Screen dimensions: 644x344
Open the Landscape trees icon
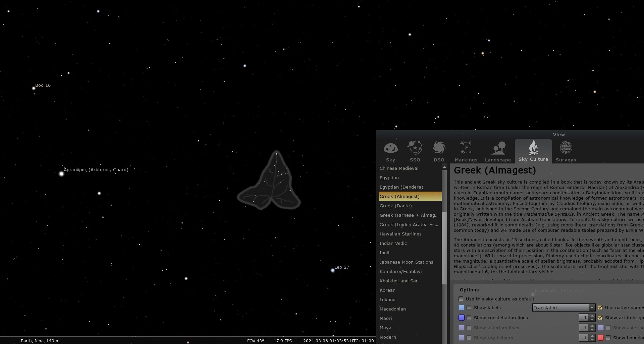pos(498,148)
